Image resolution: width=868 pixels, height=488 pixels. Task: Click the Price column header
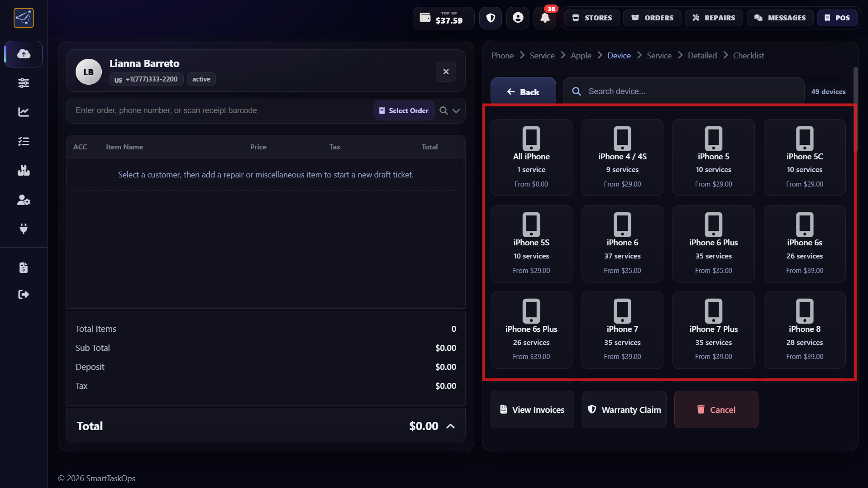258,147
